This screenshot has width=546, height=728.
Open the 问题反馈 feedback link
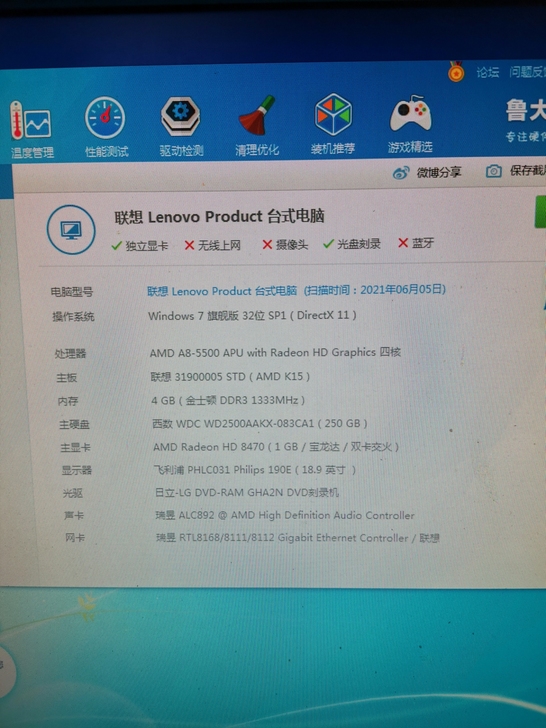point(527,72)
